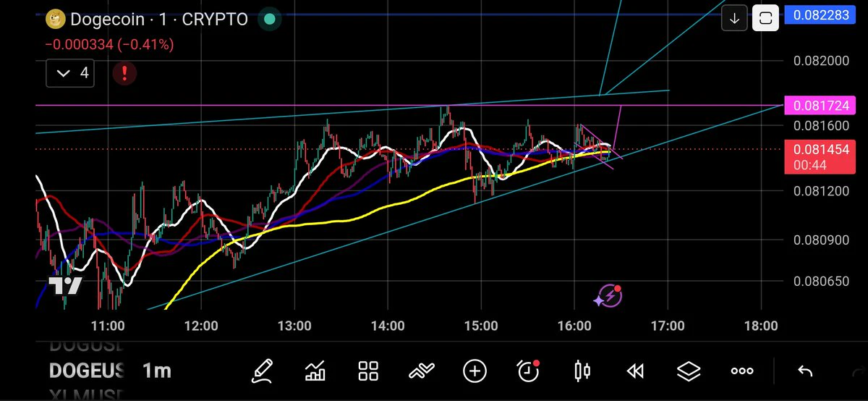Expand the collapsed indicators count 4

[70, 73]
